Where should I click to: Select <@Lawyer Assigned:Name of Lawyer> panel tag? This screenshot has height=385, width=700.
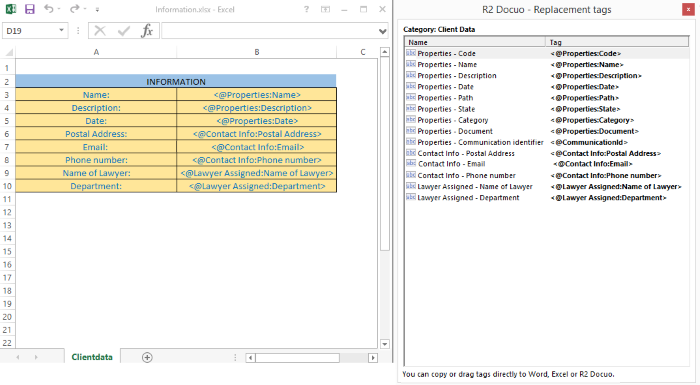tap(616, 187)
